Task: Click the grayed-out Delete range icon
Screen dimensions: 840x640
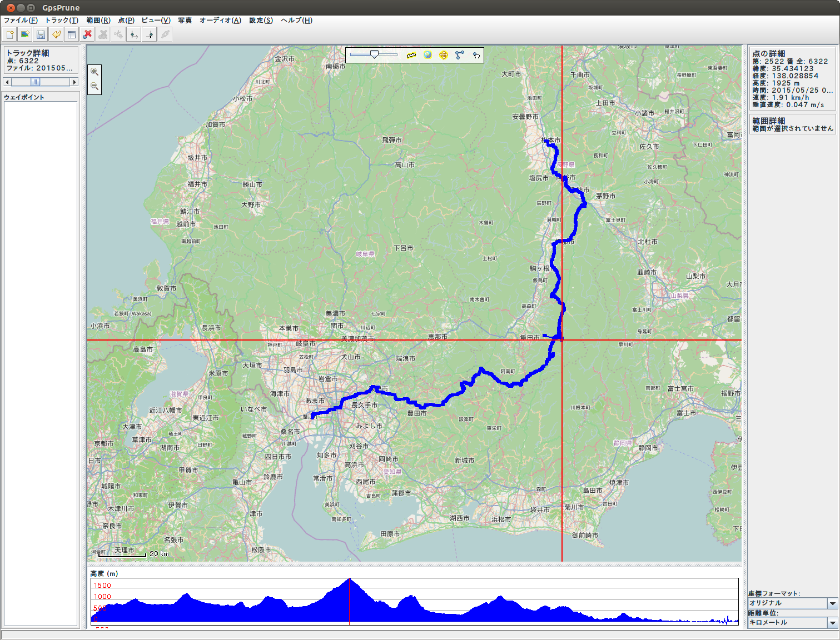Action: [x=103, y=34]
